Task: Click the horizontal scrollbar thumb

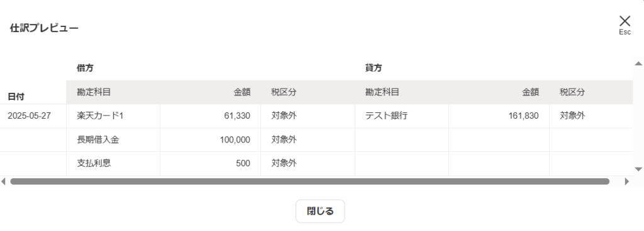Action: tap(309, 181)
